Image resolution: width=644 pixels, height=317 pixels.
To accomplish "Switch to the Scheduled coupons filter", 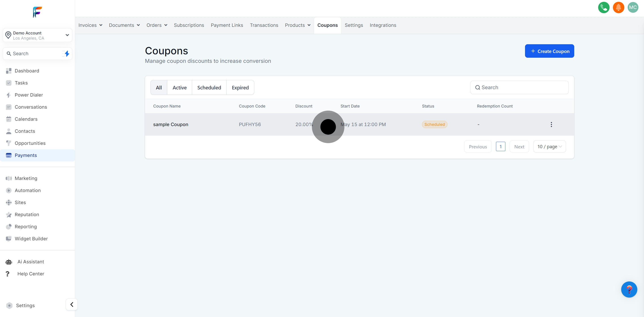I will [209, 88].
